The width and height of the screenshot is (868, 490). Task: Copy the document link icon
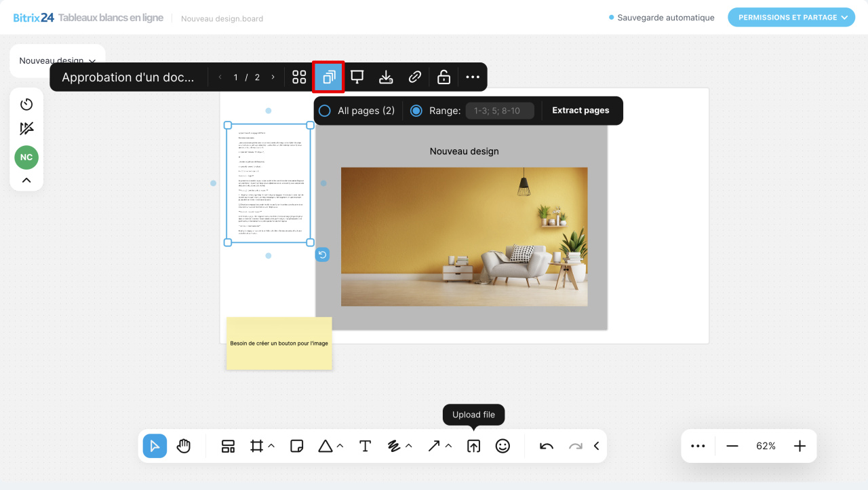click(414, 77)
